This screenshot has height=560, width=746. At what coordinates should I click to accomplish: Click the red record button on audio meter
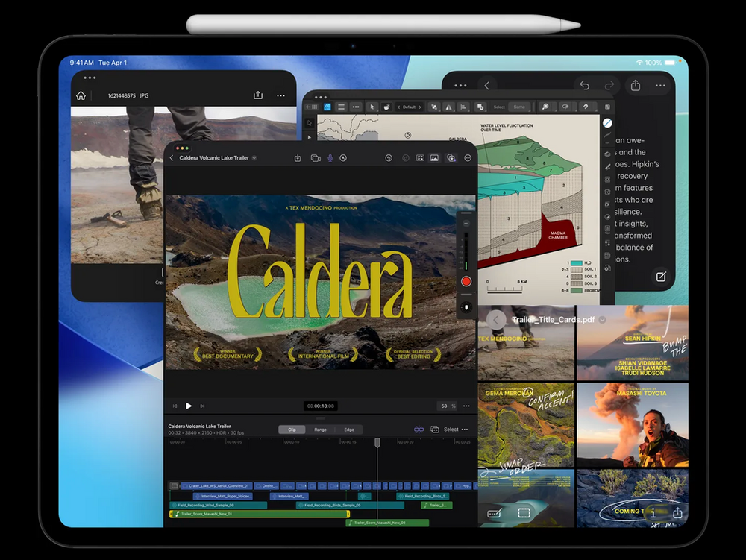(x=466, y=281)
